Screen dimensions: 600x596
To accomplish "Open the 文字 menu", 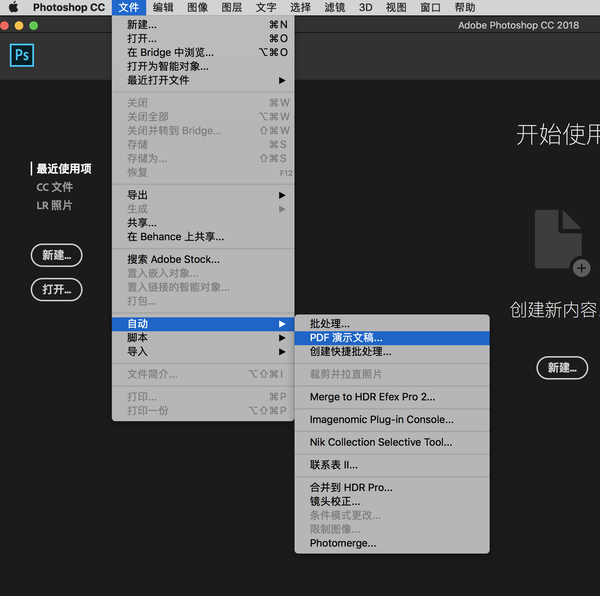I will pos(266,7).
